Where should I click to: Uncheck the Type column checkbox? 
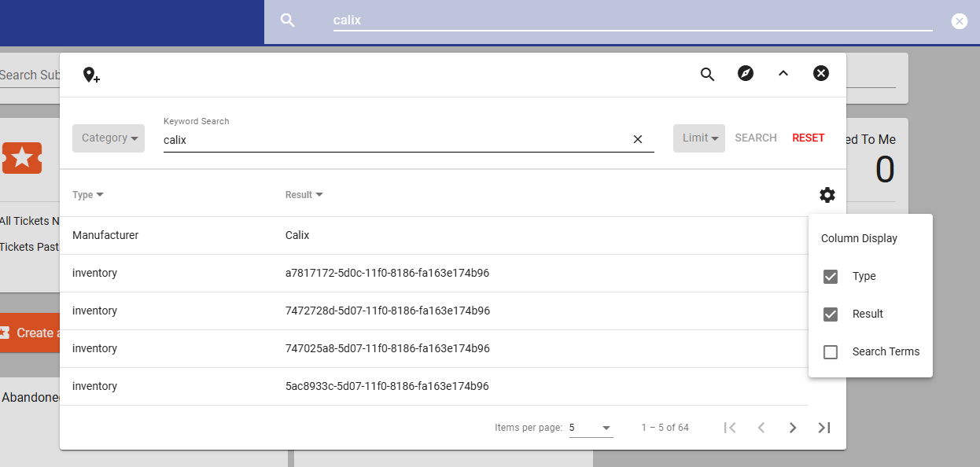pyautogui.click(x=831, y=277)
